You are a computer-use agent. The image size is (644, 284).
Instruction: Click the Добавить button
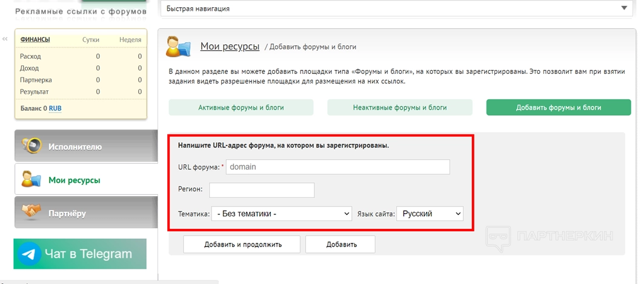point(340,244)
